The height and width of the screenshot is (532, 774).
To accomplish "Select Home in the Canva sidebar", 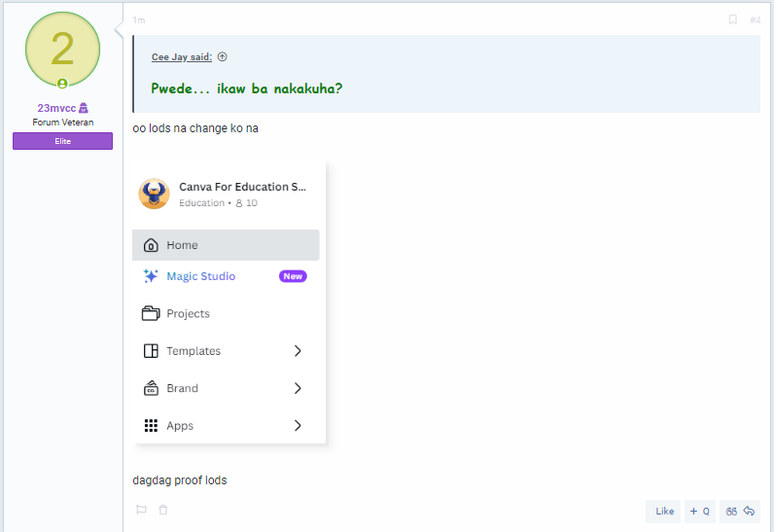I will 226,245.
